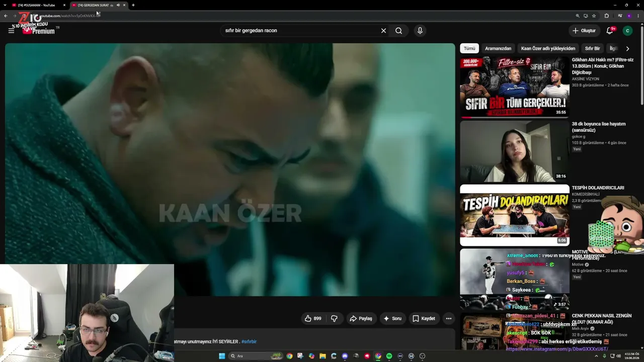Save the video with Kaydet

424,318
